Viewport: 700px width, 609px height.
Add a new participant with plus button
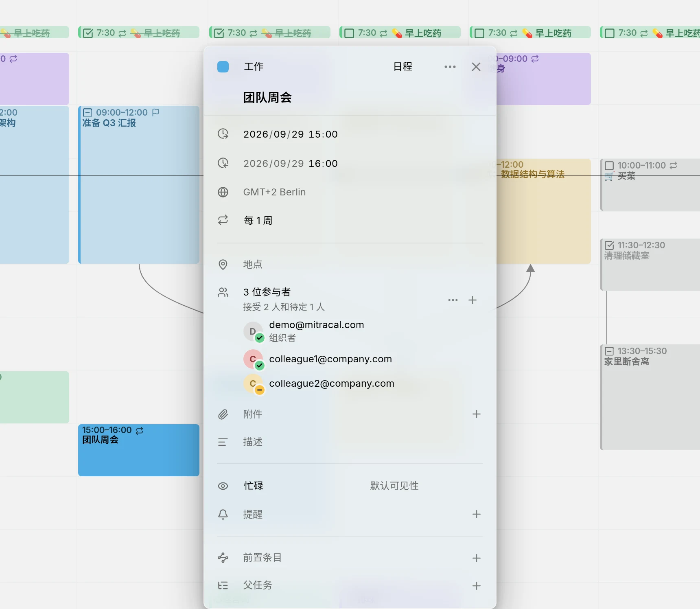pyautogui.click(x=472, y=300)
